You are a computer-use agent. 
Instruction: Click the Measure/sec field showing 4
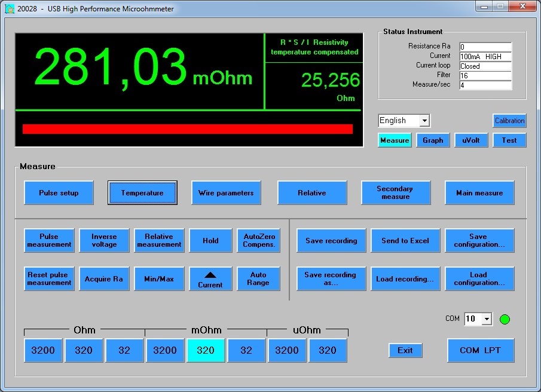click(x=485, y=85)
